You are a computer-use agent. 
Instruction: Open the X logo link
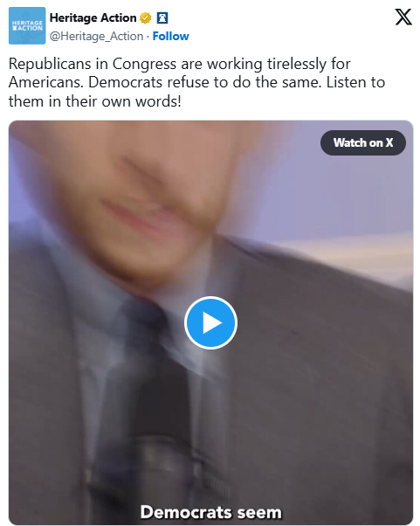(403, 17)
